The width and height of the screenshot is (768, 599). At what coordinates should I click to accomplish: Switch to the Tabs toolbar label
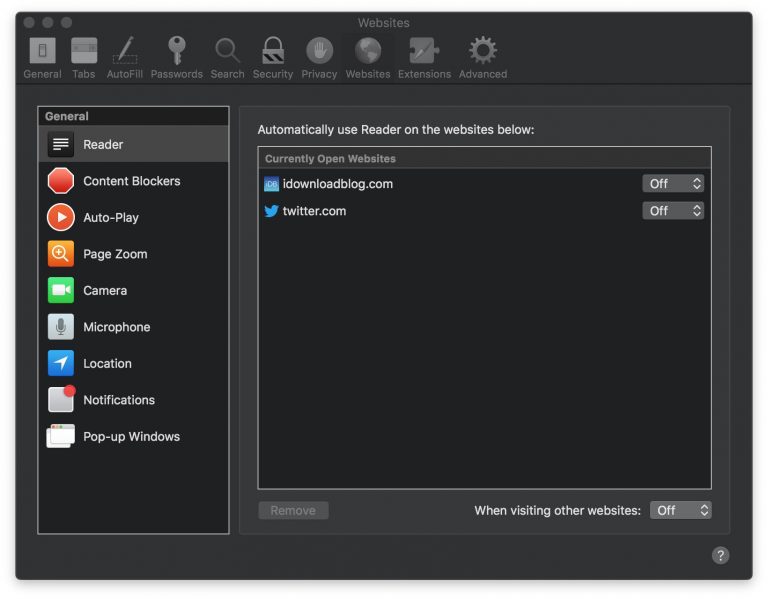click(84, 74)
